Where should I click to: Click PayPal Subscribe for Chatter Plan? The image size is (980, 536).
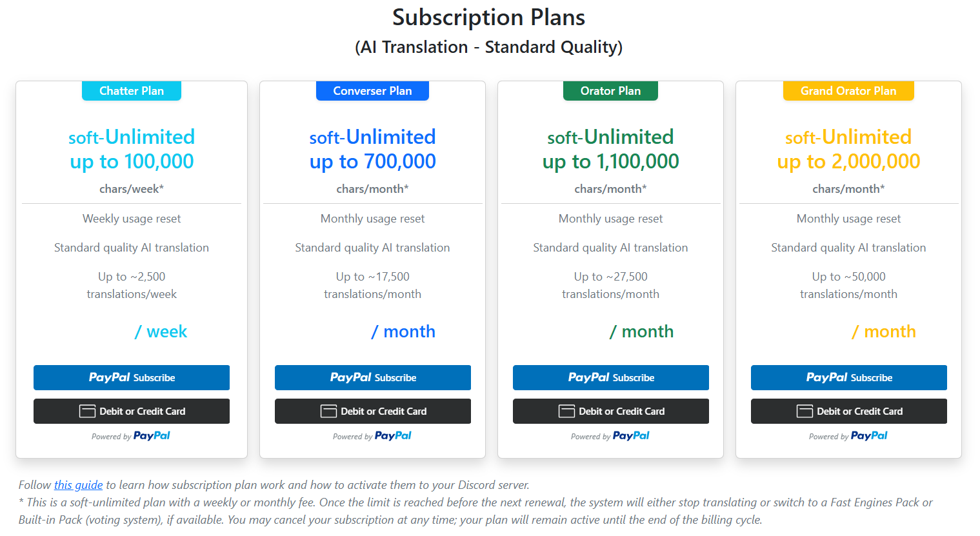132,377
